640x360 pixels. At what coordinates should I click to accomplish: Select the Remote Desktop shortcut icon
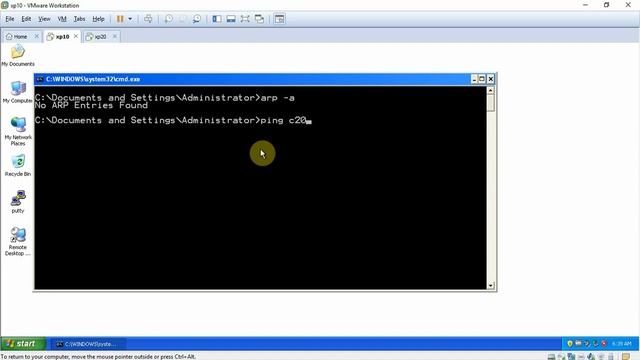coord(18,241)
